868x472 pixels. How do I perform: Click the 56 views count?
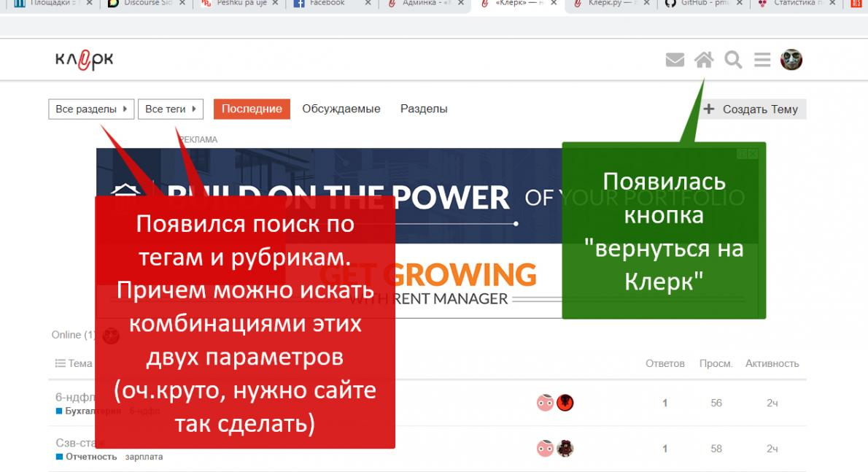click(716, 403)
